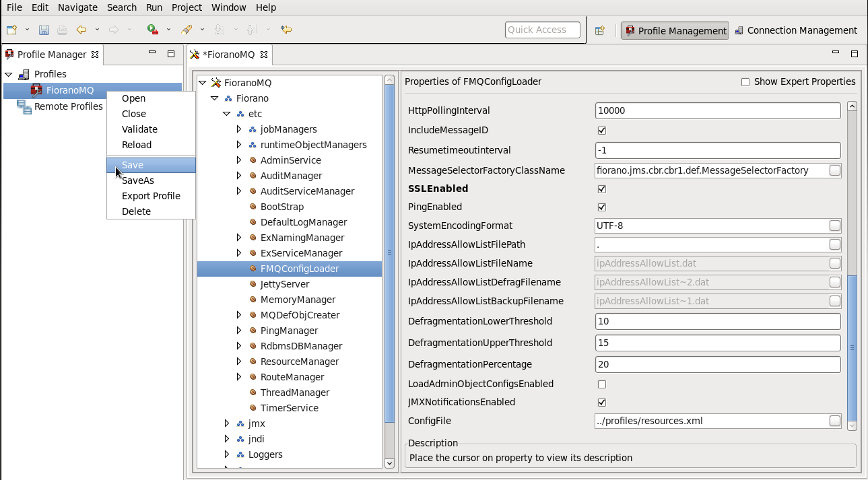
Task: Toggle the SSLEnabled checkbox
Action: click(x=602, y=189)
